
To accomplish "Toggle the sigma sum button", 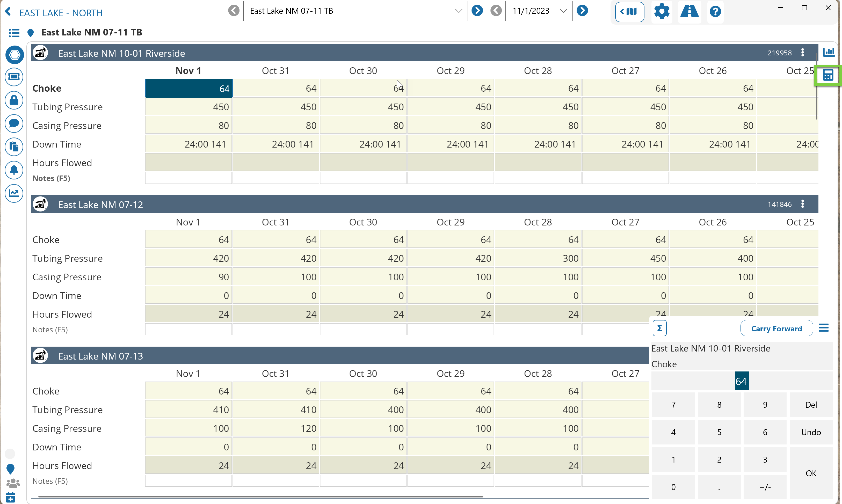I will tap(659, 328).
